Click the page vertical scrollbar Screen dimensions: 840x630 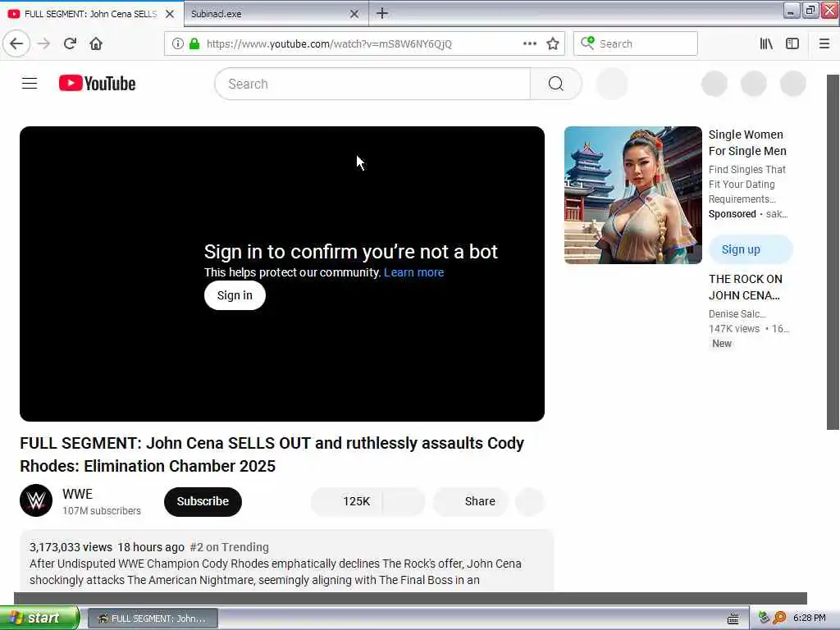click(x=833, y=252)
